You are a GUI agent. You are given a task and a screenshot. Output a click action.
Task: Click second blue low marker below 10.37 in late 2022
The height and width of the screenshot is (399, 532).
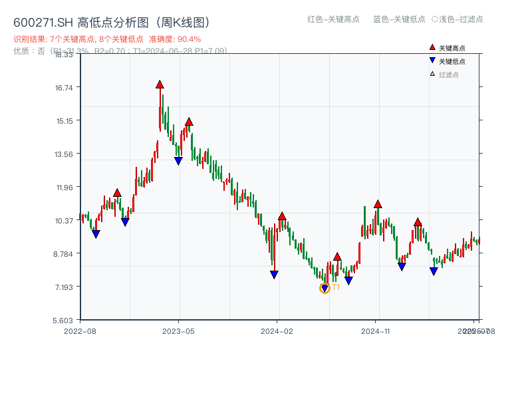tap(125, 222)
